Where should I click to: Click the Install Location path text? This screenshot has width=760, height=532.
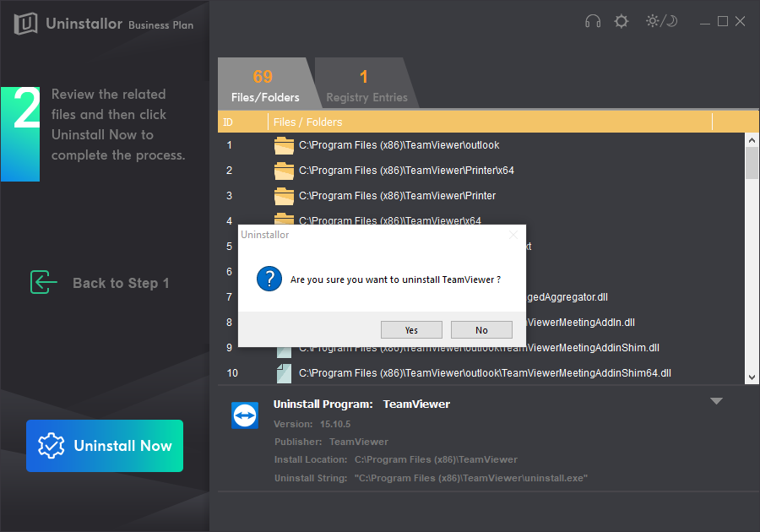click(436, 459)
